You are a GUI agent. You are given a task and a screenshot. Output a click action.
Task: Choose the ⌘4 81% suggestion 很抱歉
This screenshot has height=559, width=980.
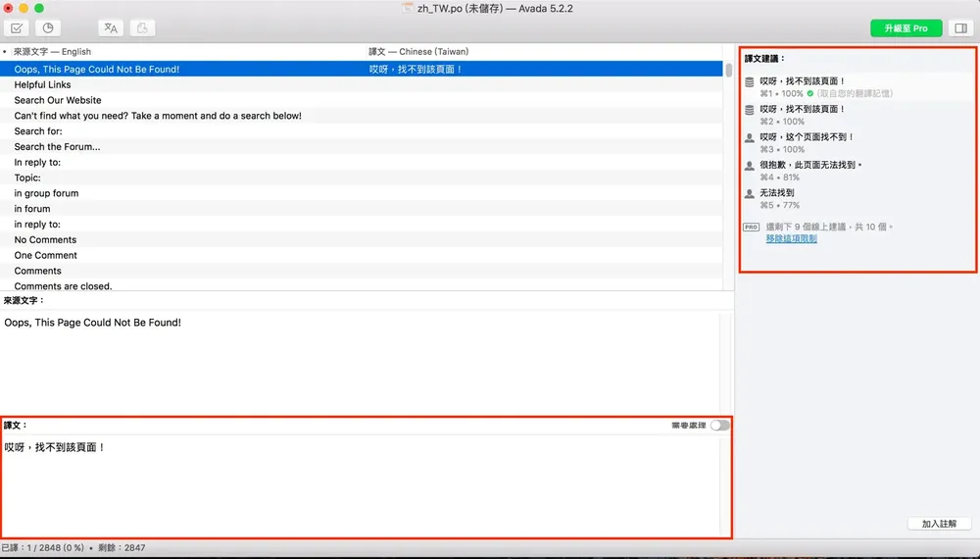(810, 170)
